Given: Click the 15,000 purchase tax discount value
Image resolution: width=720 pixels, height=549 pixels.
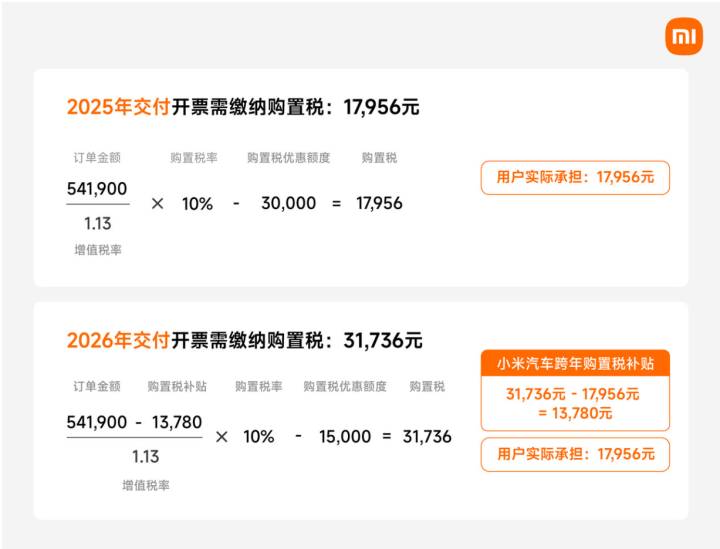Looking at the screenshot, I should click(x=345, y=437).
